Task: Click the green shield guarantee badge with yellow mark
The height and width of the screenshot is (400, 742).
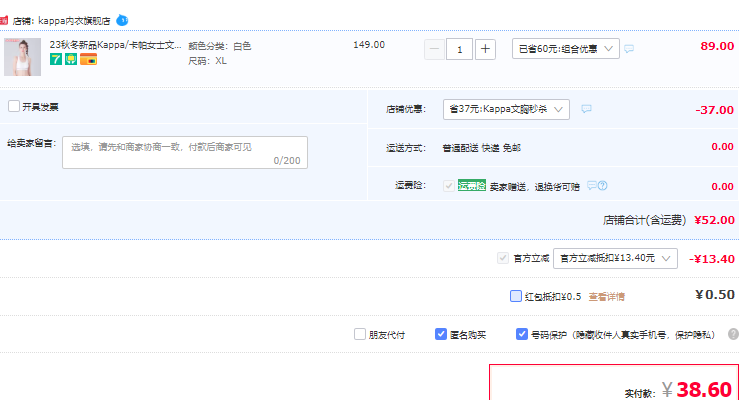Action: (x=71, y=59)
